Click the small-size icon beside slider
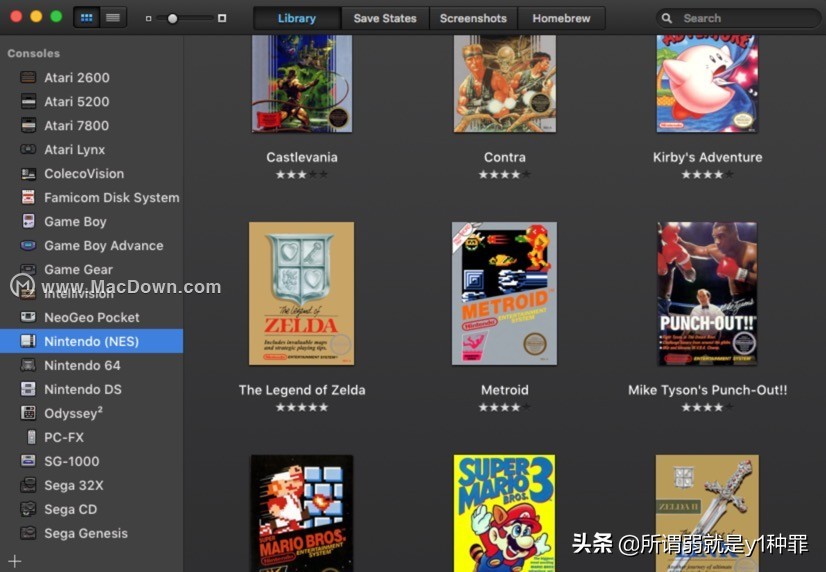Image resolution: width=826 pixels, height=572 pixels. point(149,18)
